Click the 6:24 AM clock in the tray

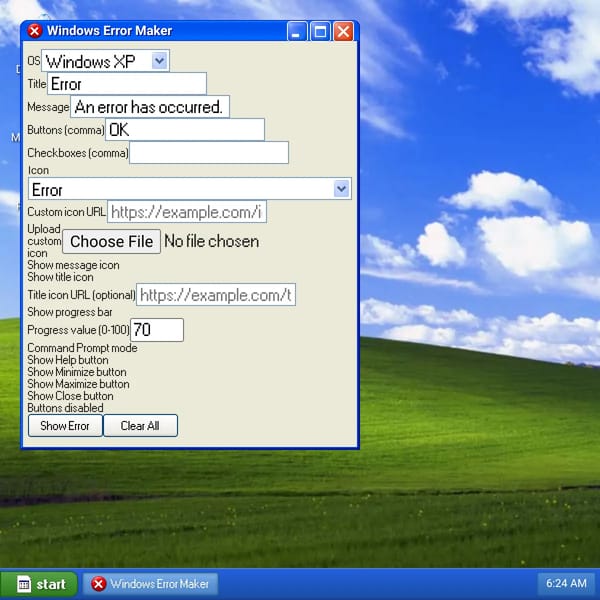566,583
